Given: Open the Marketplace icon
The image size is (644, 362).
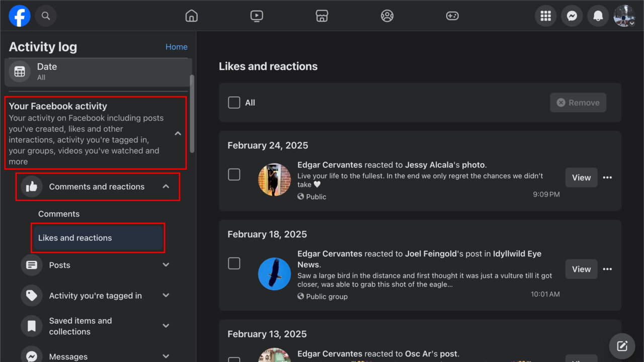Looking at the screenshot, I should click(321, 16).
